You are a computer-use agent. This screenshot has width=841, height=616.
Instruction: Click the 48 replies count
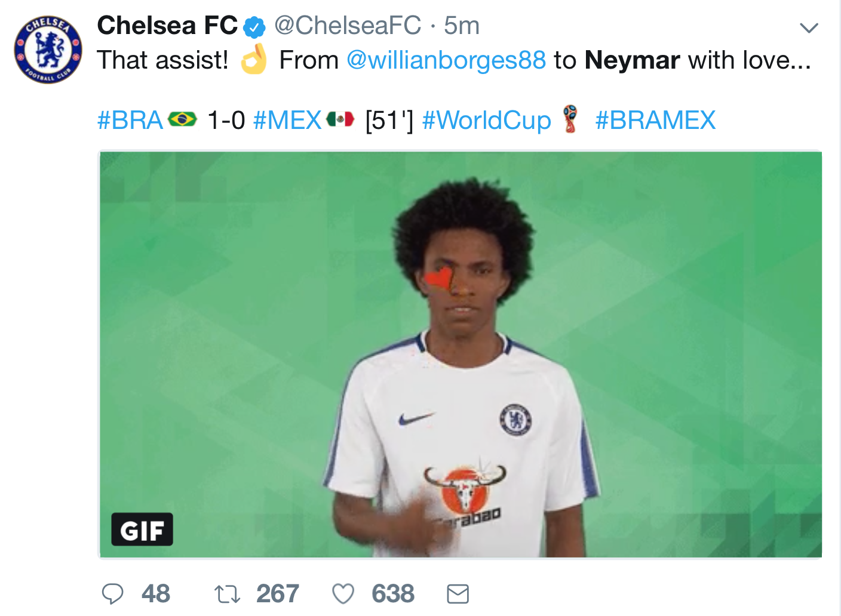click(156, 594)
